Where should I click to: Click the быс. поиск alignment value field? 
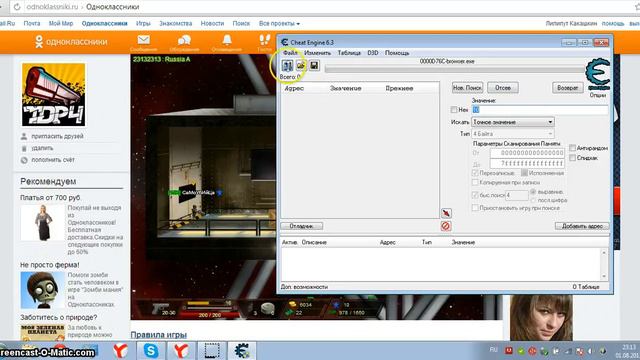(x=517, y=195)
